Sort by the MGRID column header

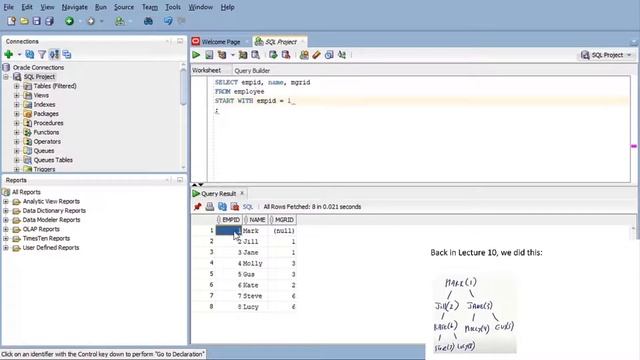(282, 220)
